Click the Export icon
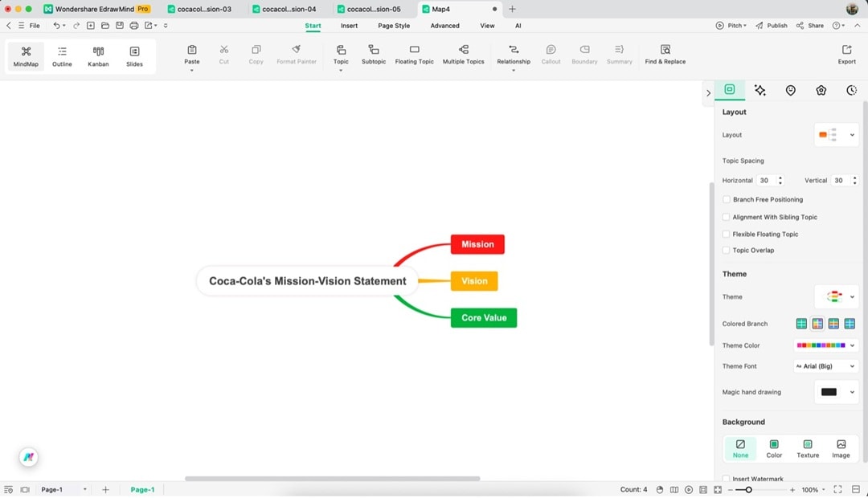The image size is (868, 498). click(x=846, y=50)
